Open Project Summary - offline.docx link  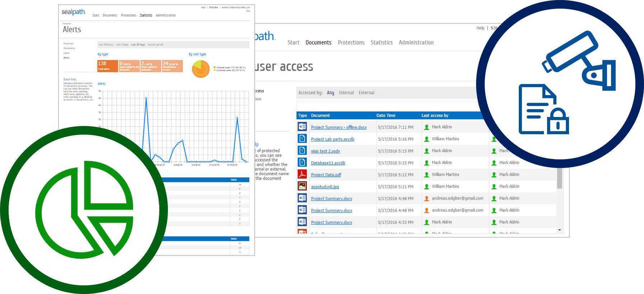(x=339, y=127)
